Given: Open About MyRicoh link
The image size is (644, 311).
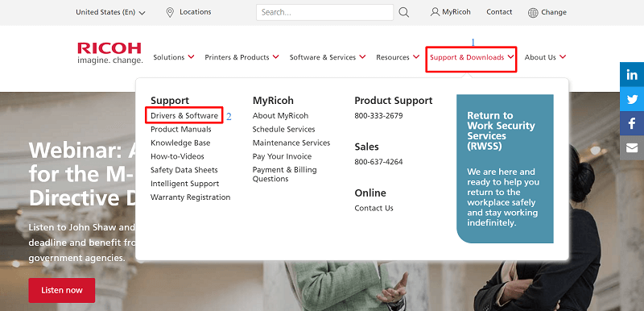Looking at the screenshot, I should click(280, 115).
